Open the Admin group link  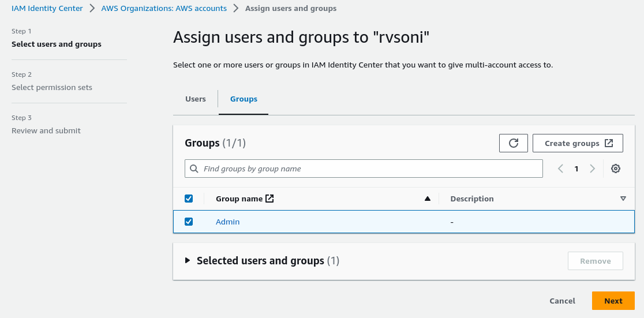click(228, 222)
